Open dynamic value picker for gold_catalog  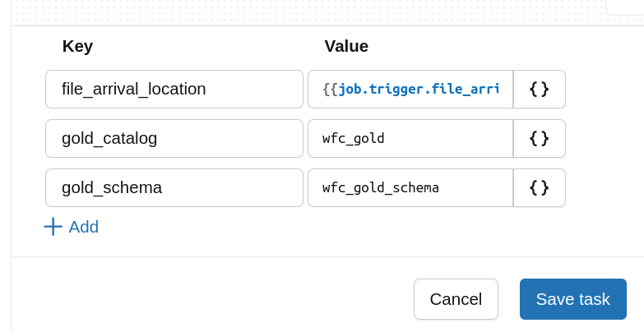pyautogui.click(x=539, y=138)
